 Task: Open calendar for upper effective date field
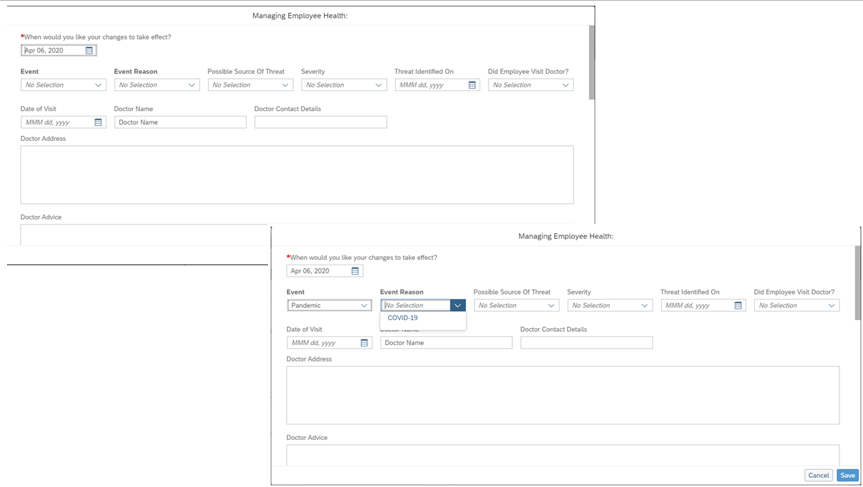[x=89, y=51]
